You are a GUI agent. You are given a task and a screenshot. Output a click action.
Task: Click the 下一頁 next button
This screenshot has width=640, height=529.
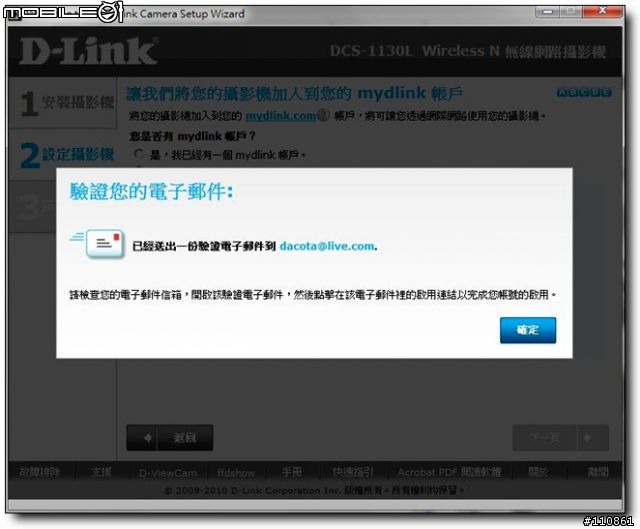pos(560,438)
